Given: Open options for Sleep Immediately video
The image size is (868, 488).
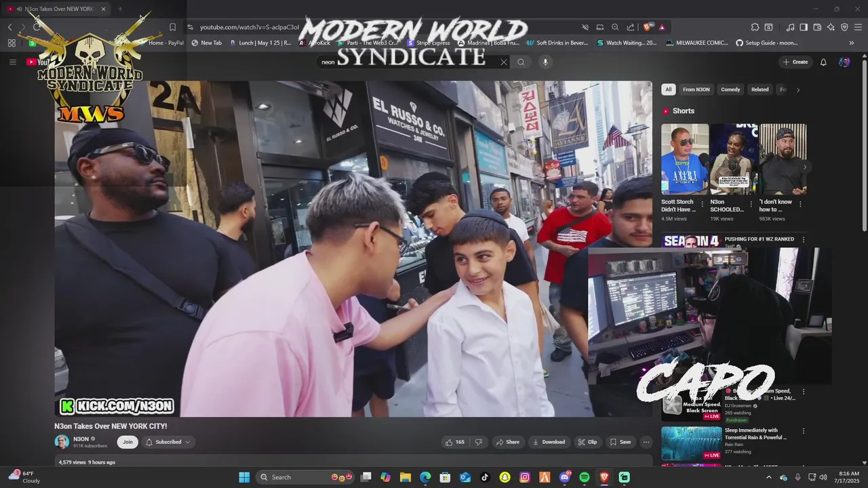Looking at the screenshot, I should pos(804,430).
